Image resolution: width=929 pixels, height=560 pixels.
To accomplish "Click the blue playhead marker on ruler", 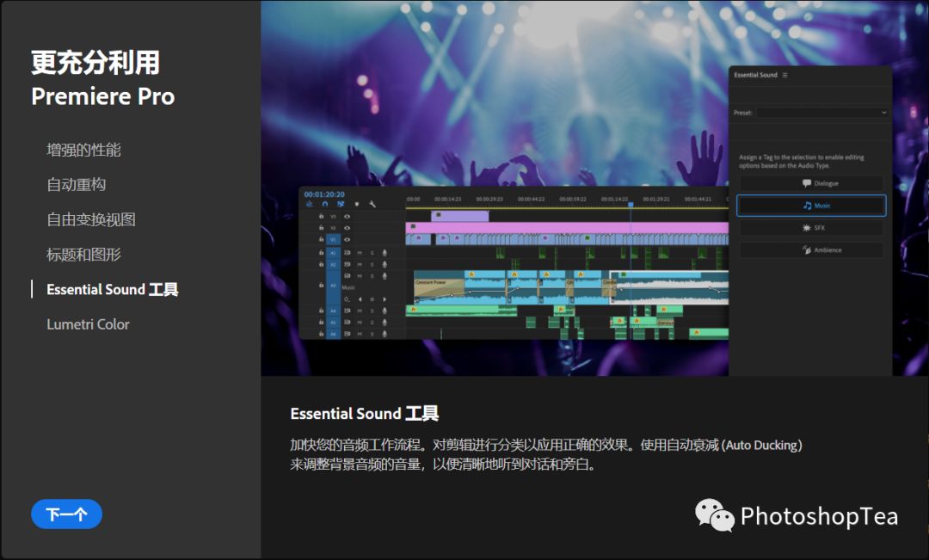I will pyautogui.click(x=631, y=205).
